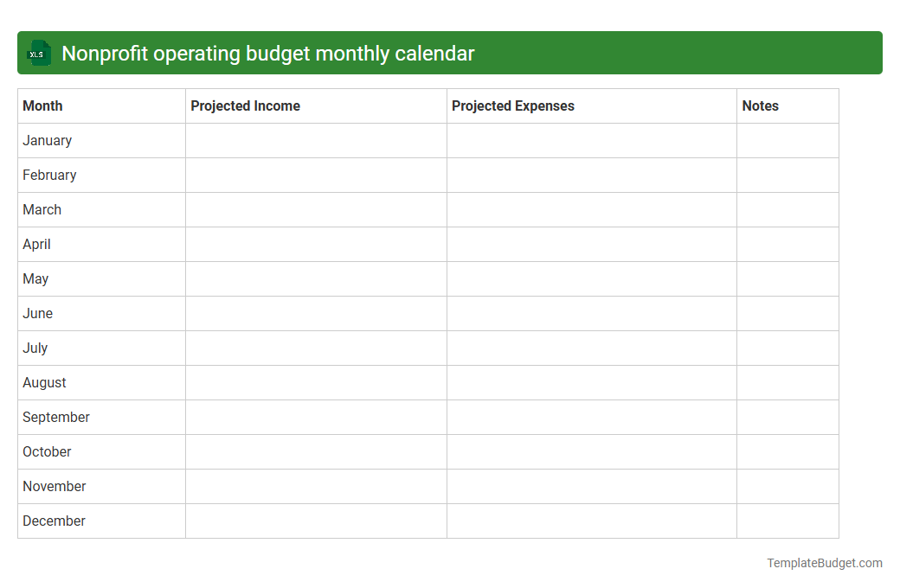Select the Notes cell for November

pyautogui.click(x=787, y=486)
